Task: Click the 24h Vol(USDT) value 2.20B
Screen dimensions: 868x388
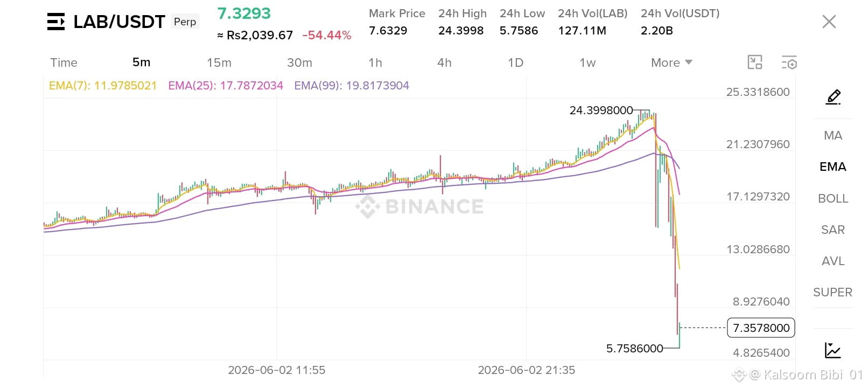Action: (657, 31)
